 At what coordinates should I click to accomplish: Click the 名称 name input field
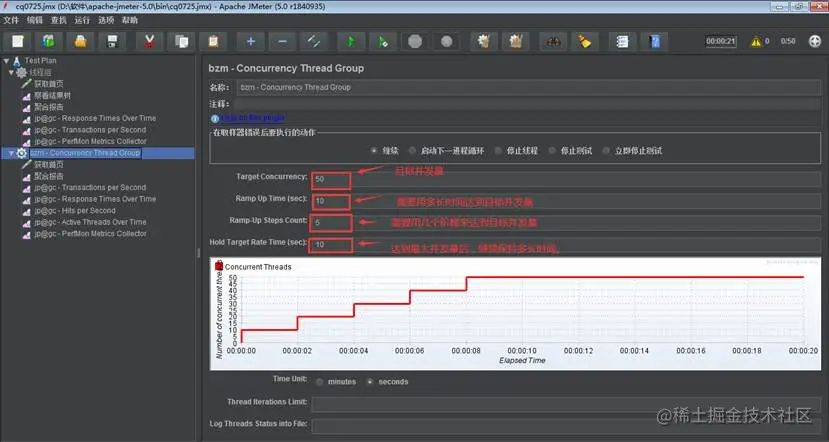tap(529, 87)
